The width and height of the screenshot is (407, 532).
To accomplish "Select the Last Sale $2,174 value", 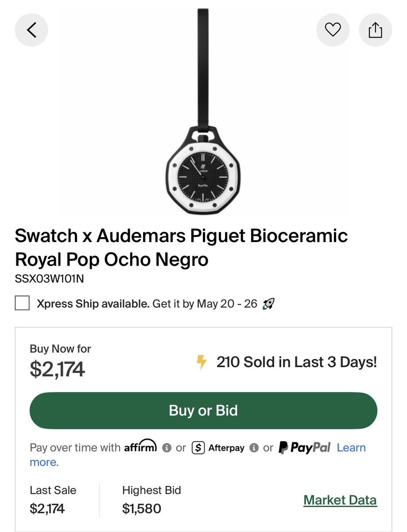I will point(47,509).
